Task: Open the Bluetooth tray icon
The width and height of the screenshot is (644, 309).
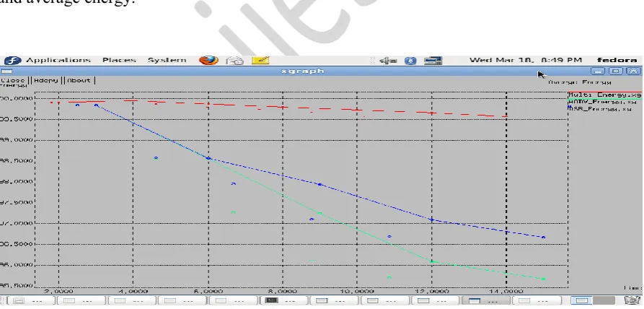Action: pyautogui.click(x=410, y=61)
